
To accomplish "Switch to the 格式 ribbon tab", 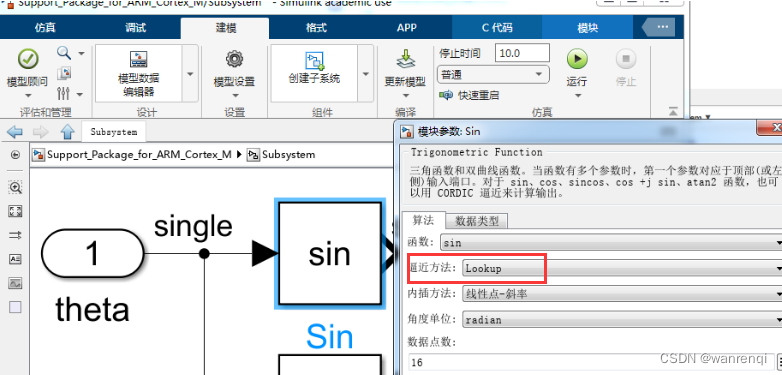I will [x=316, y=28].
